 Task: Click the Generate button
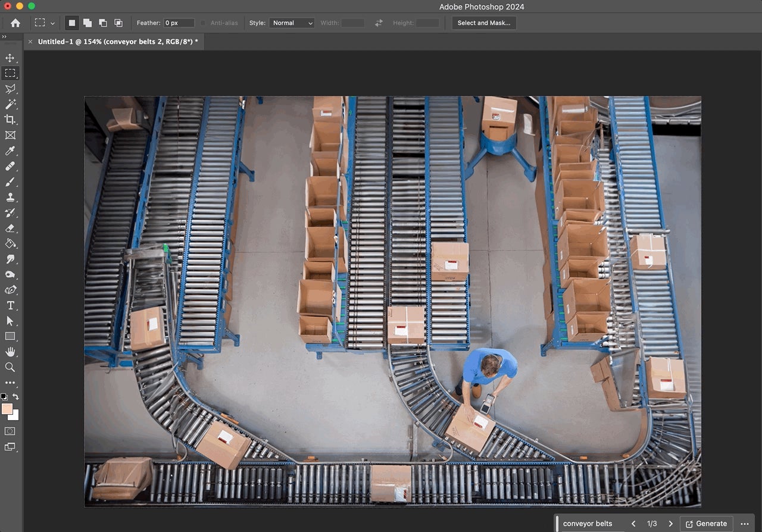[x=707, y=524]
